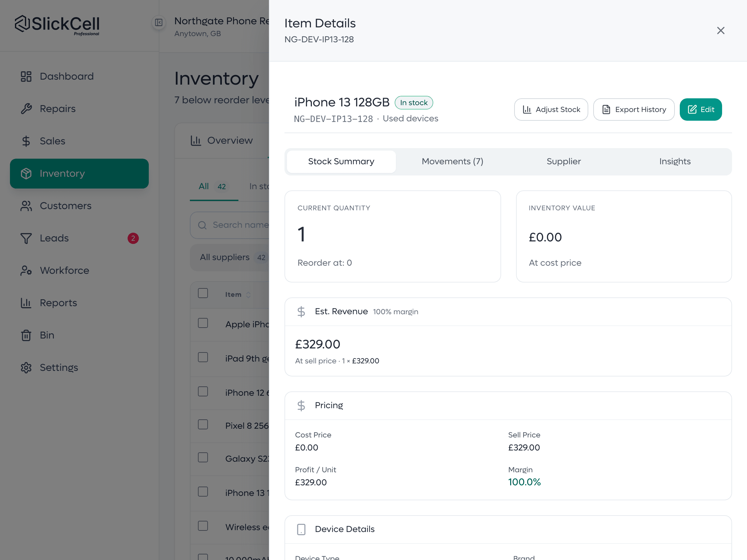Collapse the sidebar with the panel toggle icon
This screenshot has width=747, height=560.
pyautogui.click(x=159, y=23)
